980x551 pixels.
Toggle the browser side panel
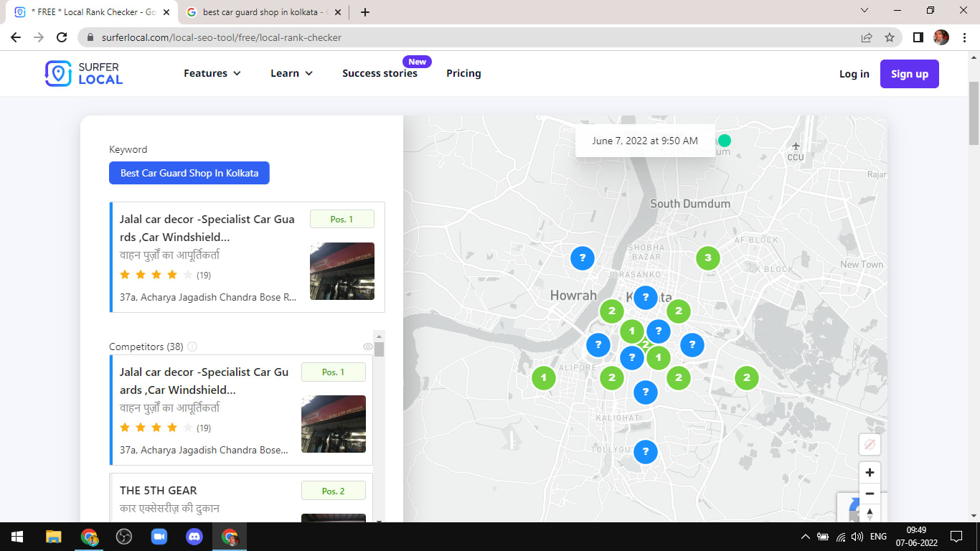click(918, 37)
